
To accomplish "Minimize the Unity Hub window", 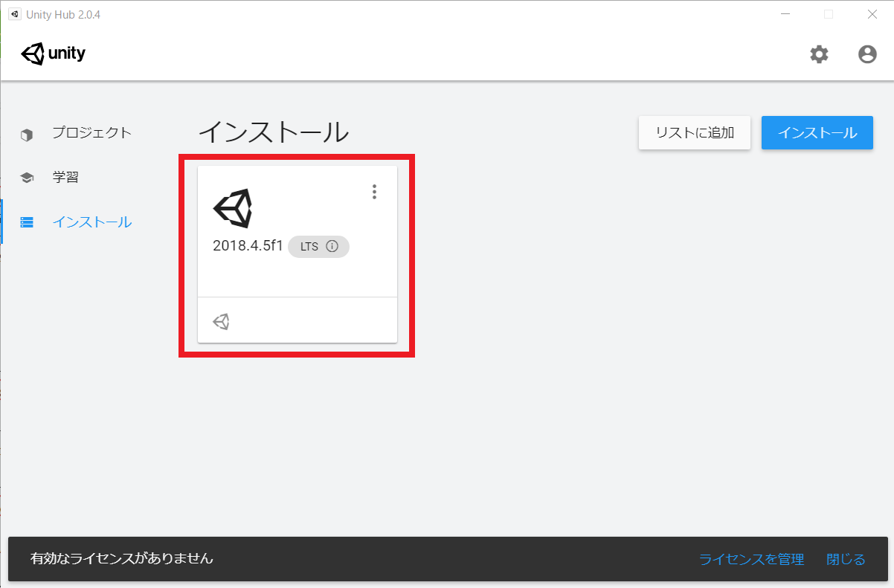I will [x=787, y=14].
